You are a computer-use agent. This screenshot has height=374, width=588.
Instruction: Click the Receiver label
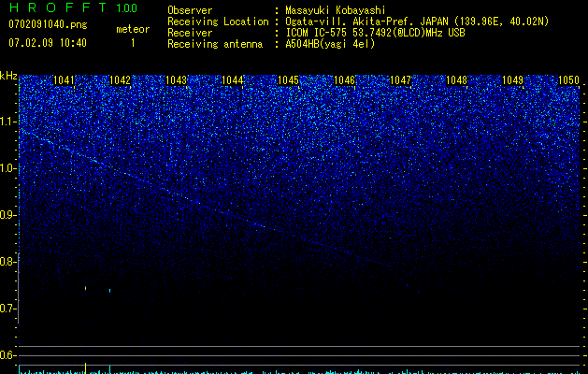coord(190,33)
